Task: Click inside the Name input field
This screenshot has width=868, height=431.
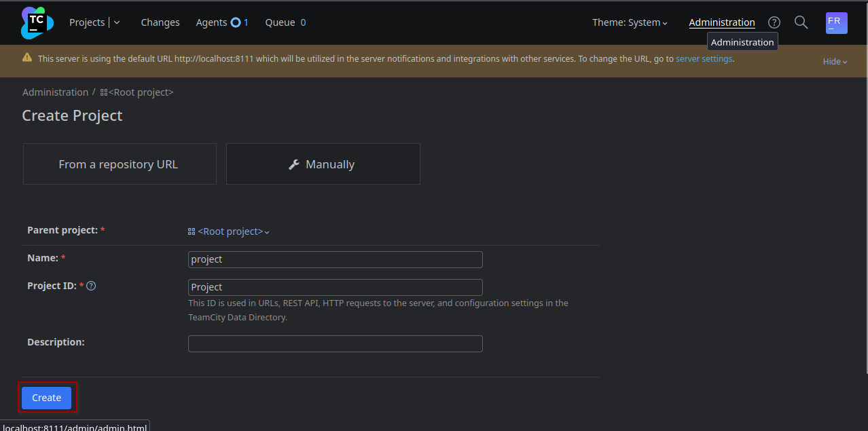Action: tap(335, 259)
